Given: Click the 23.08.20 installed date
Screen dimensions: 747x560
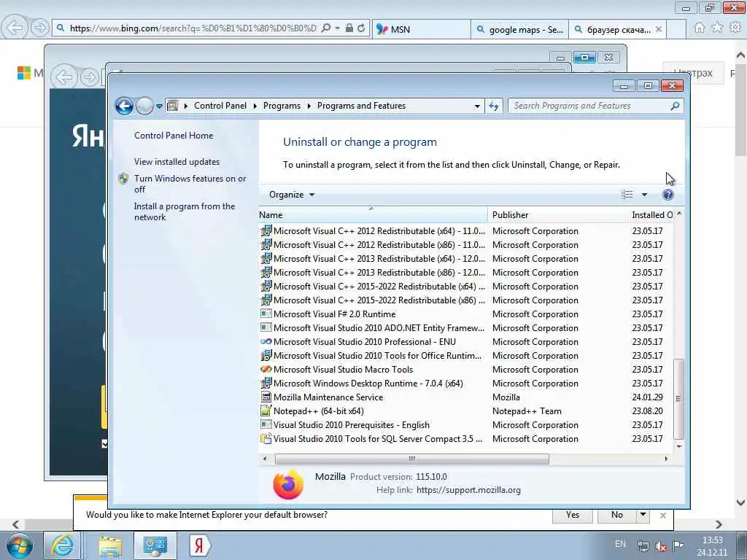Looking at the screenshot, I should (x=648, y=411).
